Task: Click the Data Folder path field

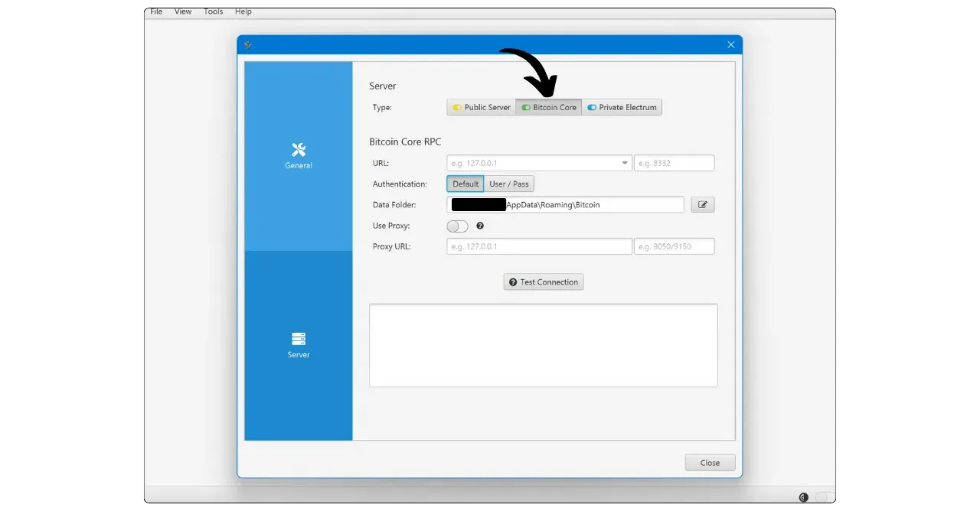Action: point(594,205)
